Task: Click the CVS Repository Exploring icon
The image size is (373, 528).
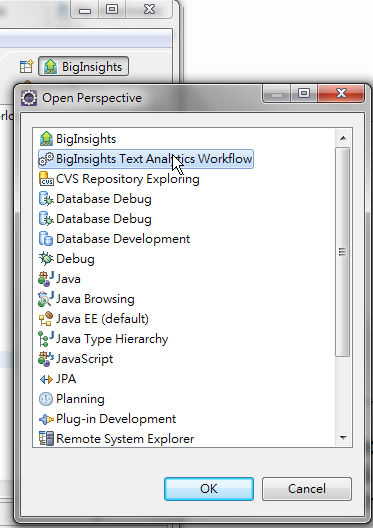Action: 46,179
